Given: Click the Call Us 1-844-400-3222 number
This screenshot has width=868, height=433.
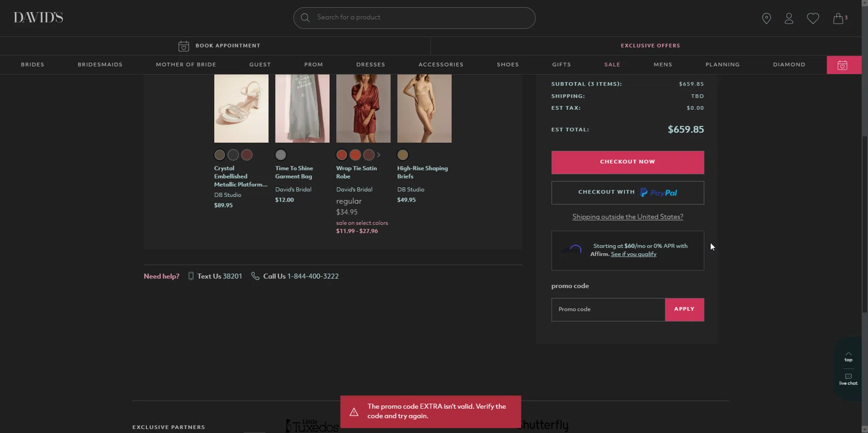Looking at the screenshot, I should click(x=313, y=276).
